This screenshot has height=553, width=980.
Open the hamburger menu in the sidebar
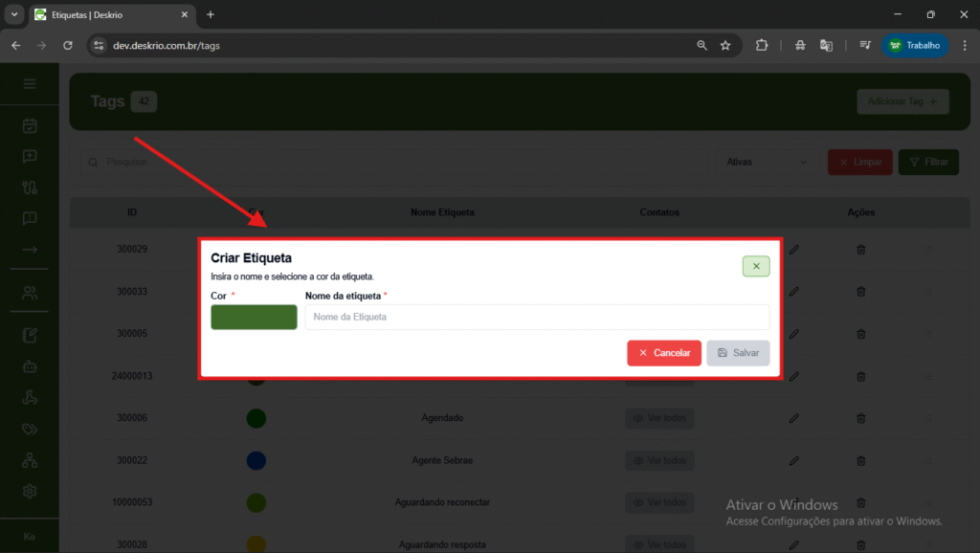30,84
